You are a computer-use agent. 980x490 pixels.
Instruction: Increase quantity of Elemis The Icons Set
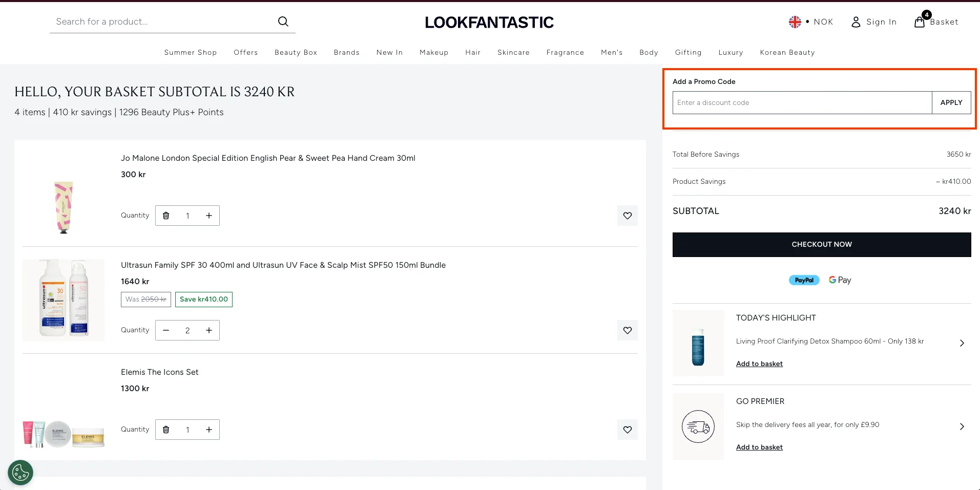tap(209, 430)
